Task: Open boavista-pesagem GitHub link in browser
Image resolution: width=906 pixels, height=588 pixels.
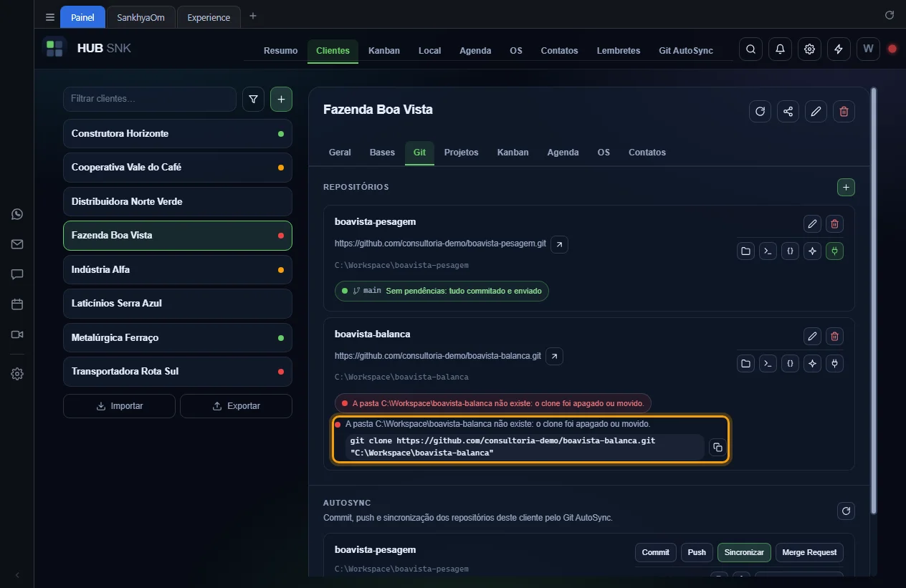Action: click(560, 244)
